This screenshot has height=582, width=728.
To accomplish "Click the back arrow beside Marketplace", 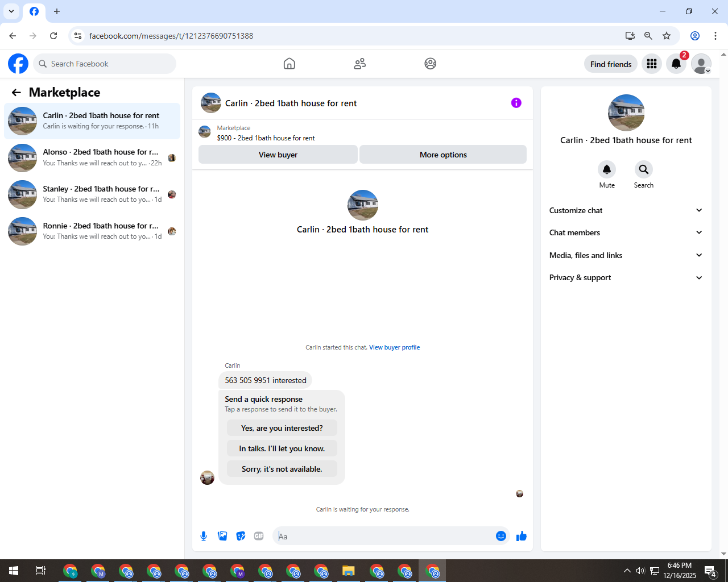I will click(16, 93).
